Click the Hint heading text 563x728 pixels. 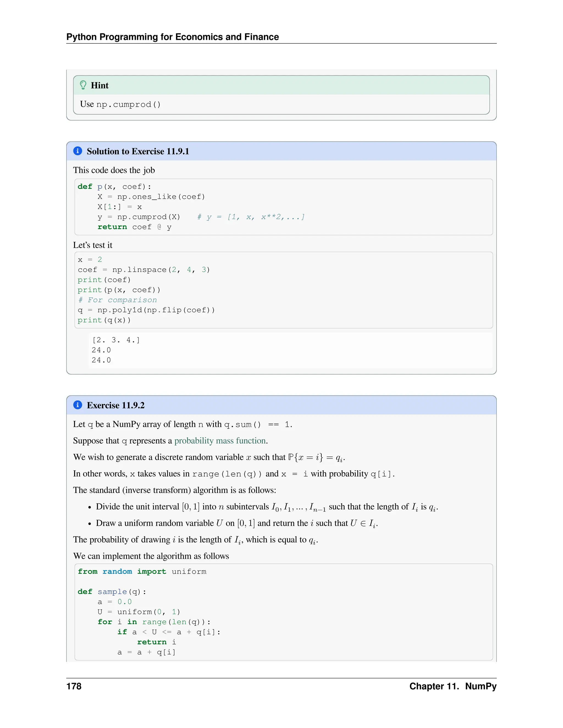(100, 85)
